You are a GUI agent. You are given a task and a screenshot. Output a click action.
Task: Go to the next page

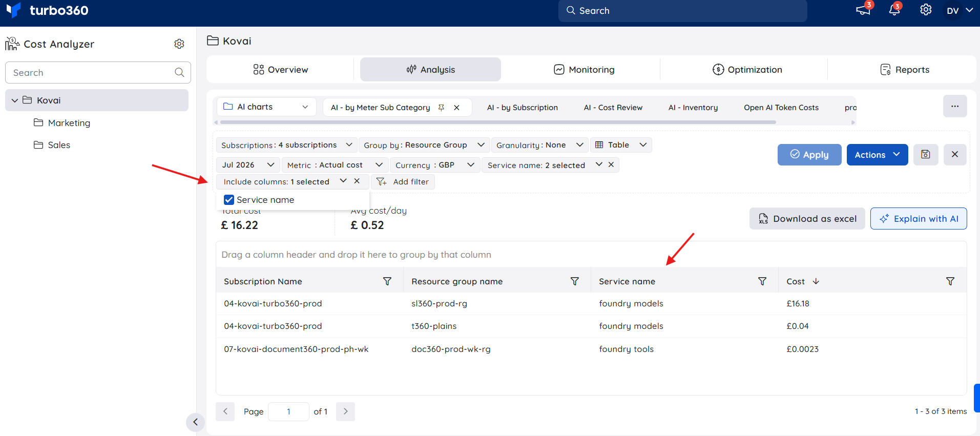click(x=346, y=411)
